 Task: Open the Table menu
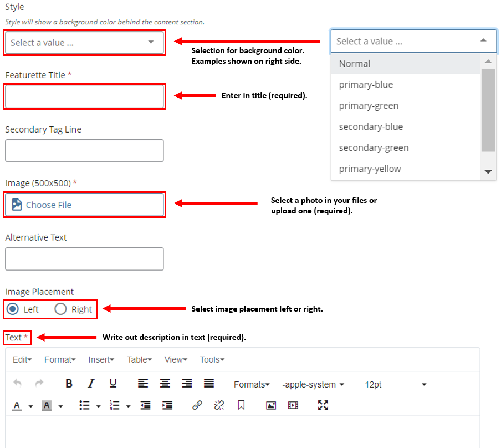139,360
